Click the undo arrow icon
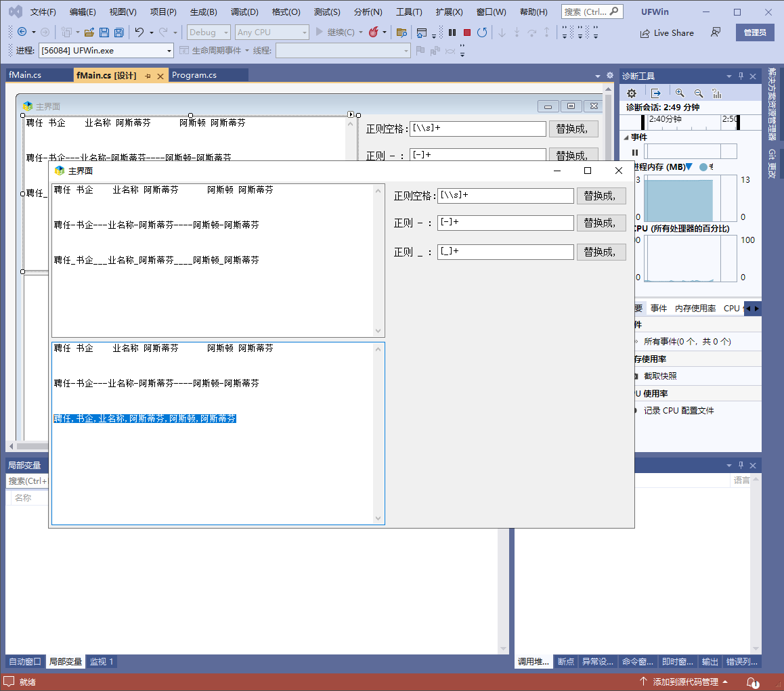The image size is (784, 691). 139,32
